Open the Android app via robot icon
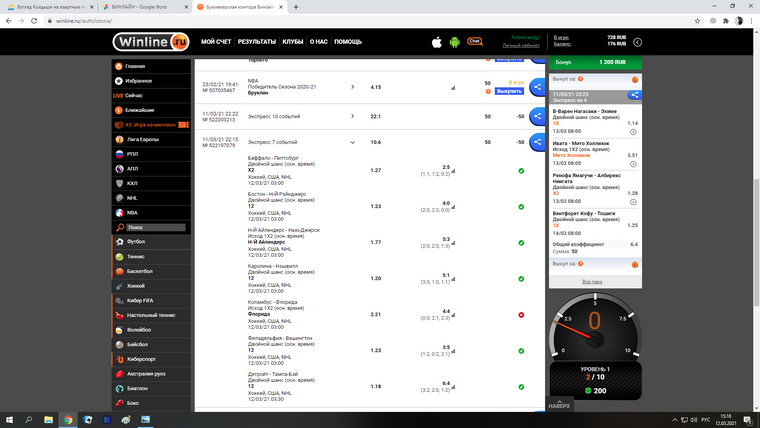Screen dimensions: 760x428 (x=454, y=42)
